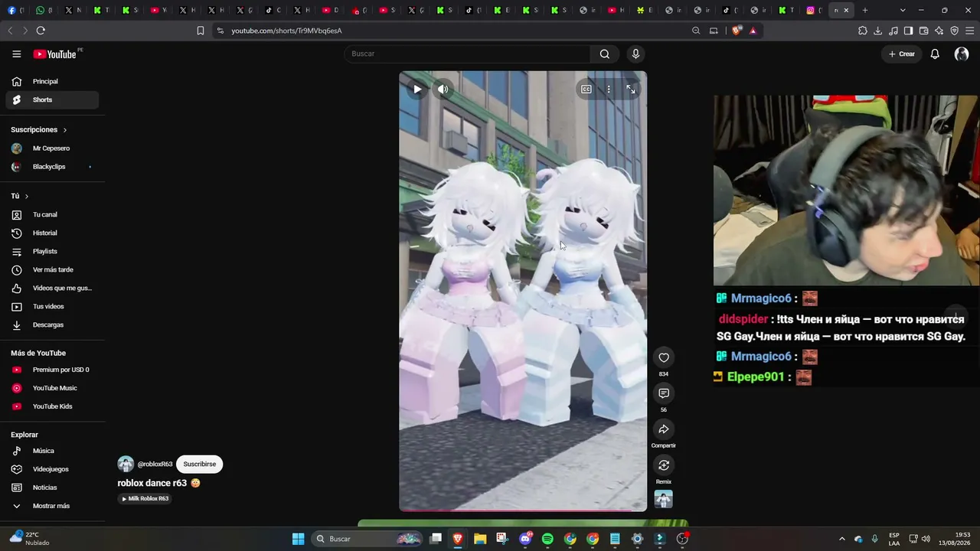Image resolution: width=980 pixels, height=551 pixels.
Task: Browse Música in Explorar
Action: pyautogui.click(x=52, y=451)
